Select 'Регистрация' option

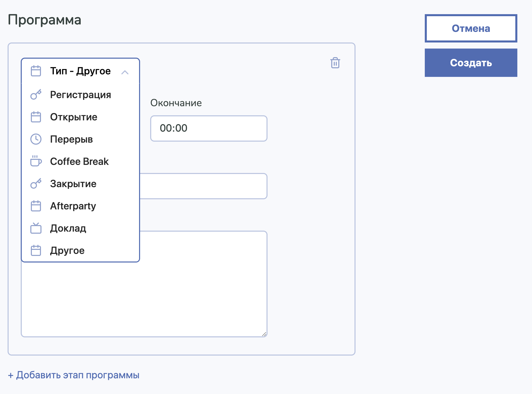point(80,95)
